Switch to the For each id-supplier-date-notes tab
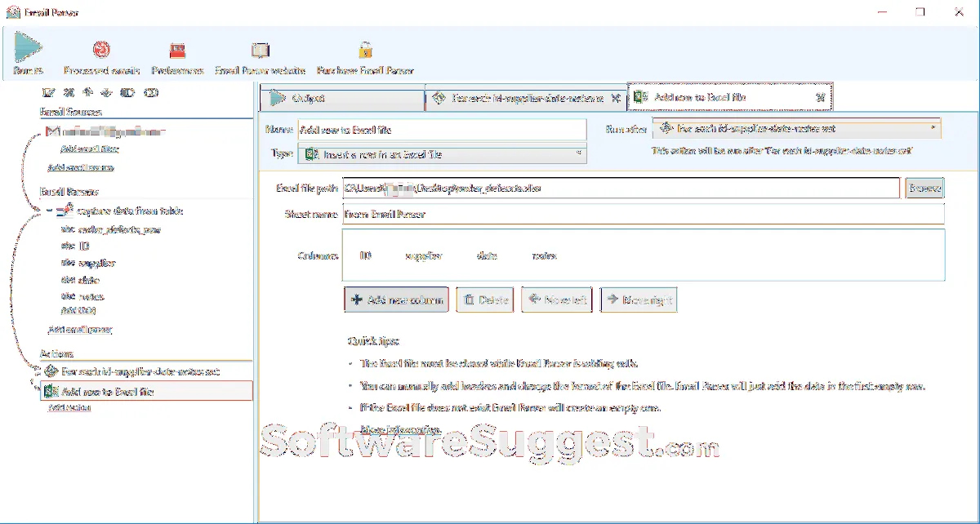 [525, 99]
